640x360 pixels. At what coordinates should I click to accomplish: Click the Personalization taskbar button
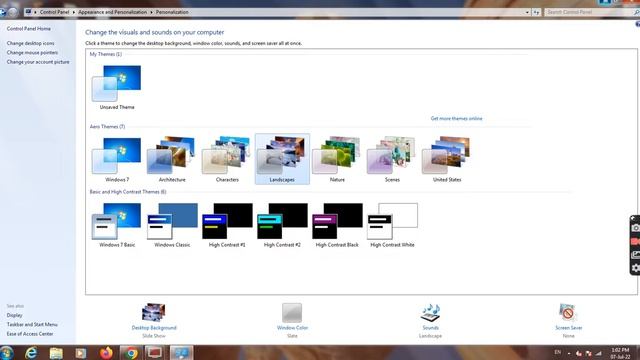click(181, 353)
